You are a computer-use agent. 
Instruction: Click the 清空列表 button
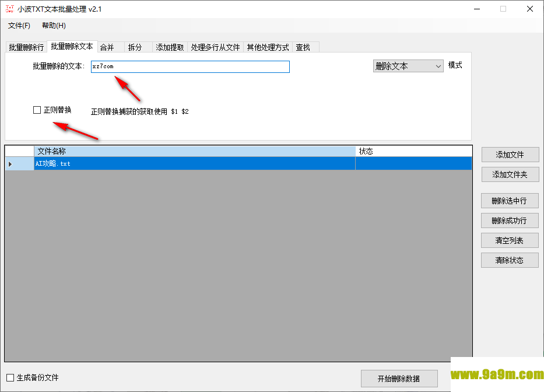pyautogui.click(x=510, y=240)
